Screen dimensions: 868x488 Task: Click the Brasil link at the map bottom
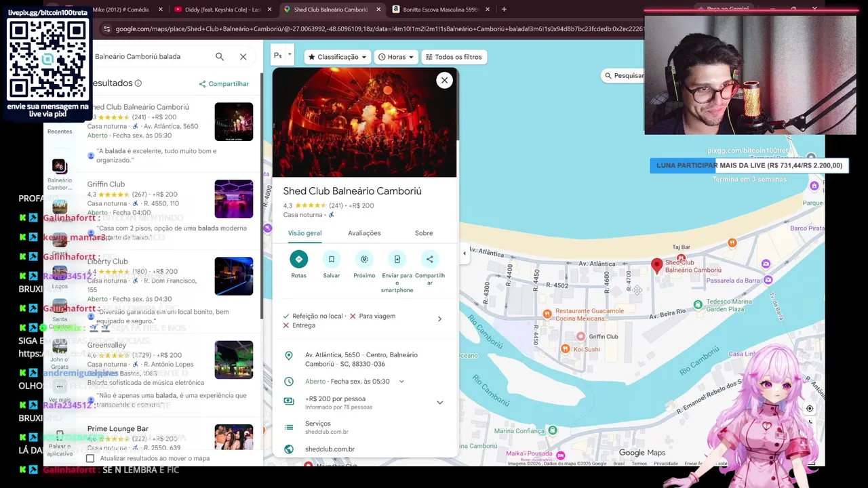(x=619, y=464)
